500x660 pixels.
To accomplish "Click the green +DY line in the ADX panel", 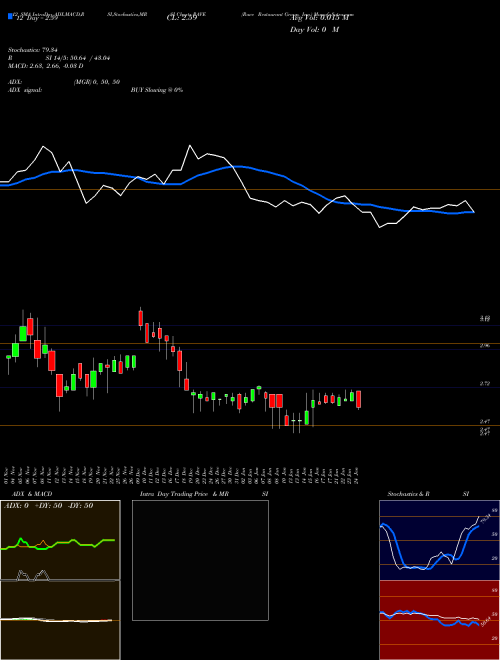I will pyautogui.click(x=58, y=543).
